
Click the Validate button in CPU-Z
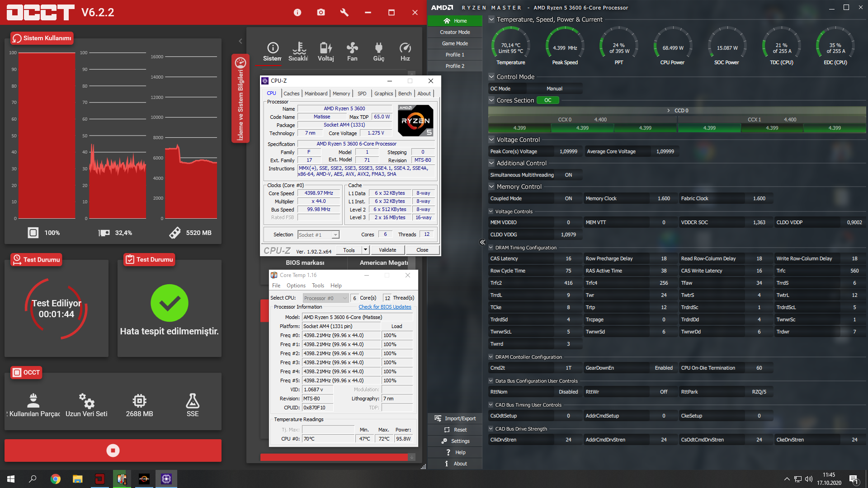[x=387, y=250]
